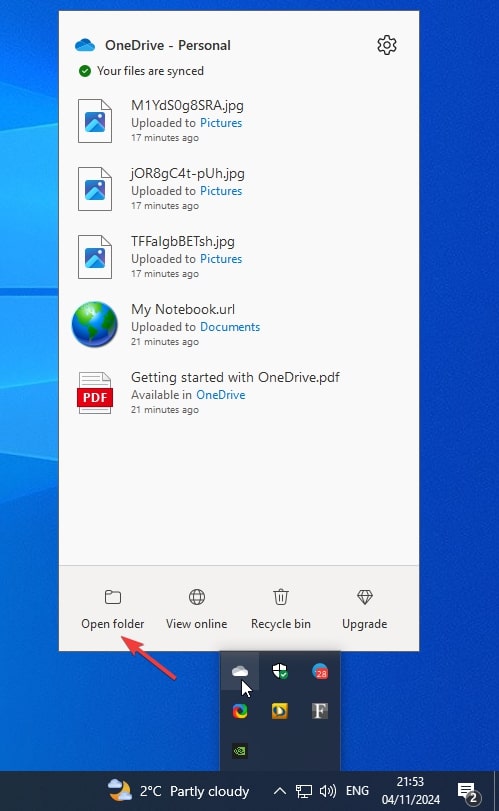Click 'Your files are synced' status text

pyautogui.click(x=150, y=71)
